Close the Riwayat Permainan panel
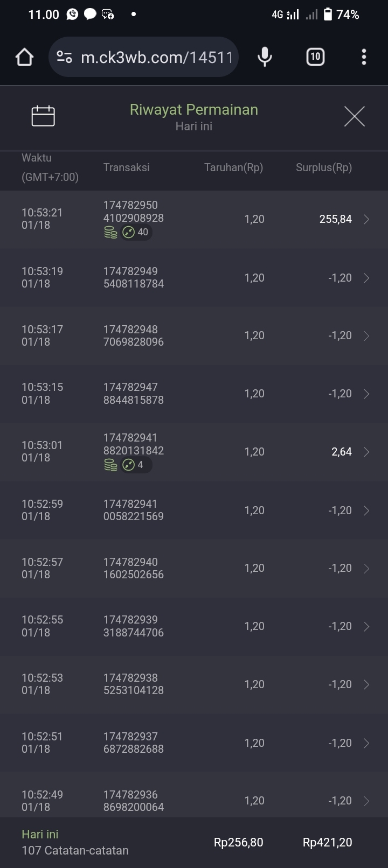388x868 pixels. [x=354, y=116]
